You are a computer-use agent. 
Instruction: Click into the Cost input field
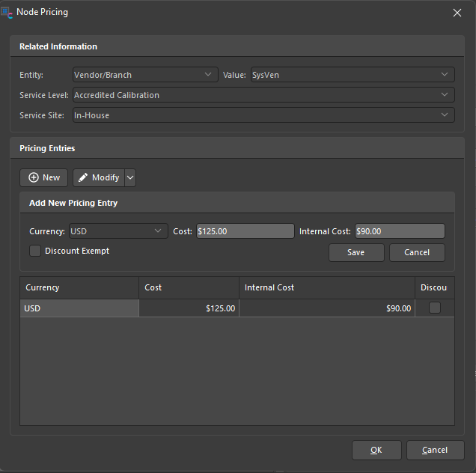pos(245,231)
